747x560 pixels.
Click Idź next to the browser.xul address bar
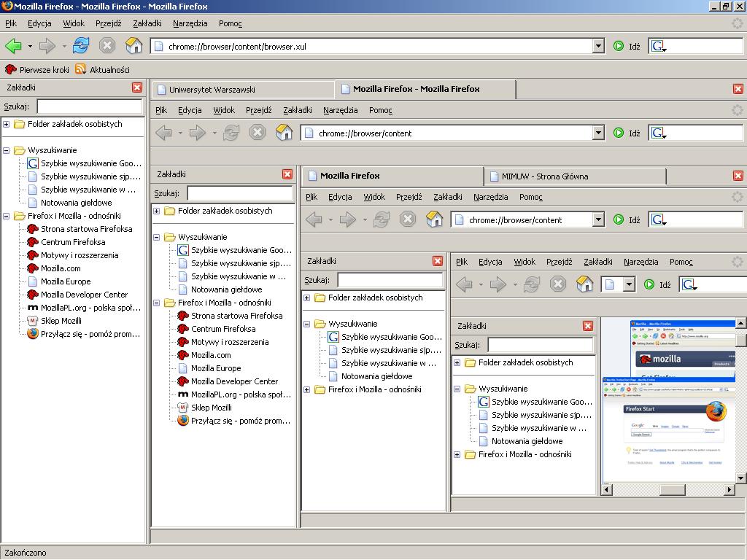tap(627, 46)
